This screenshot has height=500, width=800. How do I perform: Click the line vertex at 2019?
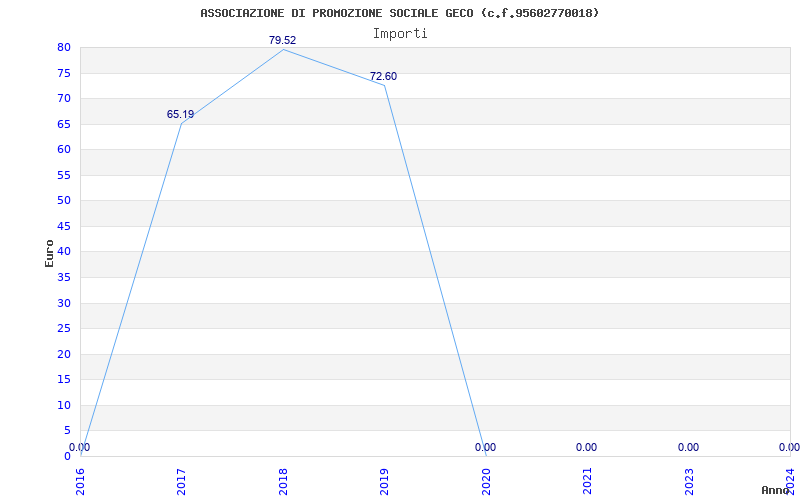coord(384,85)
